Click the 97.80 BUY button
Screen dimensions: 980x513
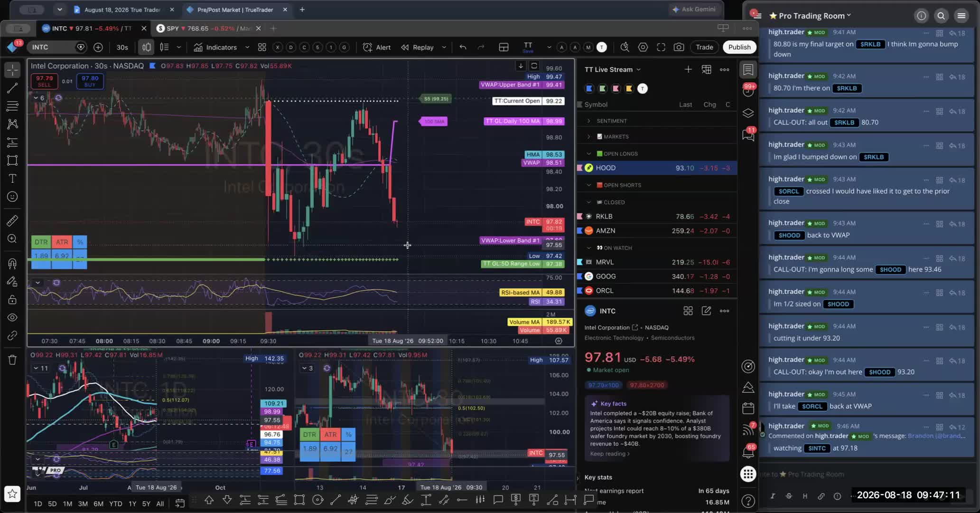click(90, 81)
